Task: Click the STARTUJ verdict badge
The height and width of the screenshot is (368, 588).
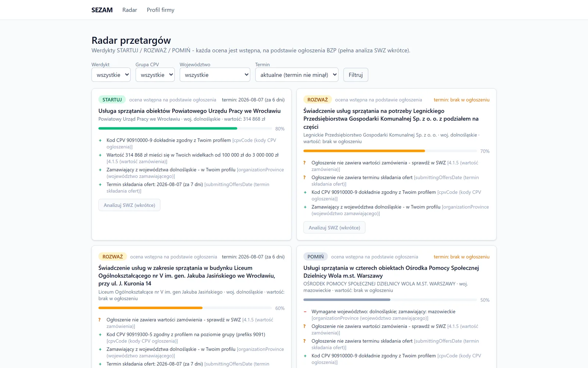Action: click(112, 100)
